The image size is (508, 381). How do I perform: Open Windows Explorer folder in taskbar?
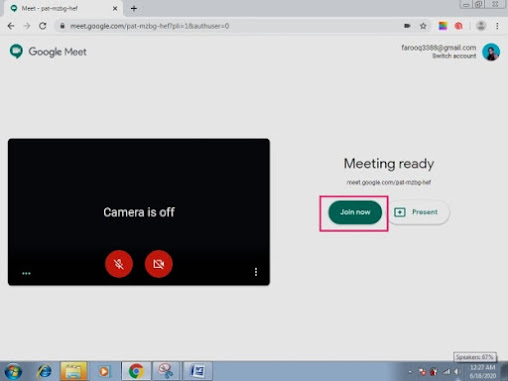point(74,371)
